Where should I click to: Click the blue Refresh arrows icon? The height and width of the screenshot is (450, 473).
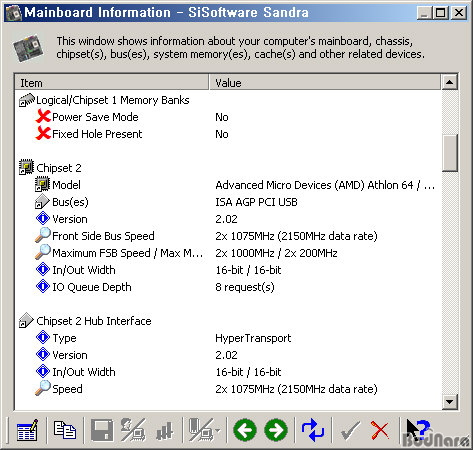[313, 430]
